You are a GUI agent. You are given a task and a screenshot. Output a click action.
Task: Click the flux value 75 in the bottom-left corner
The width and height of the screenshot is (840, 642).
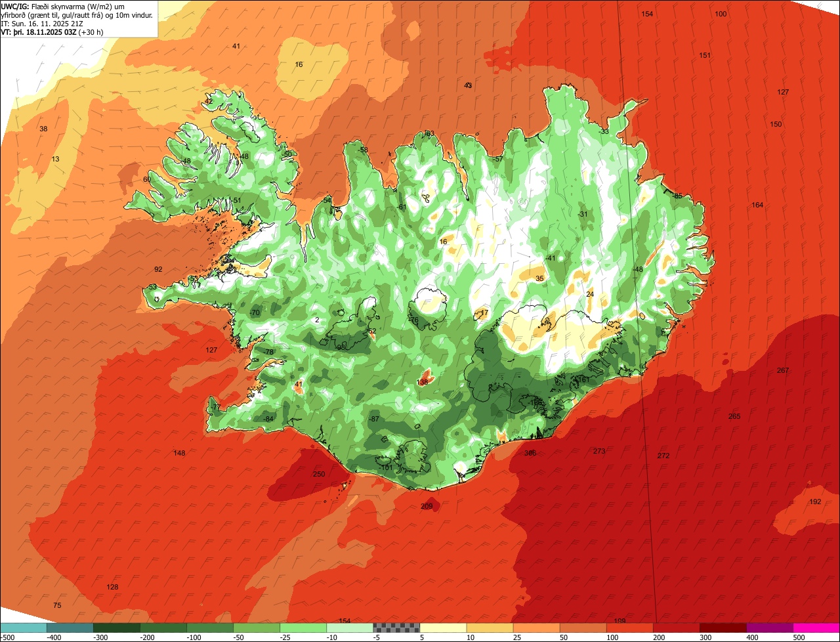(x=57, y=605)
